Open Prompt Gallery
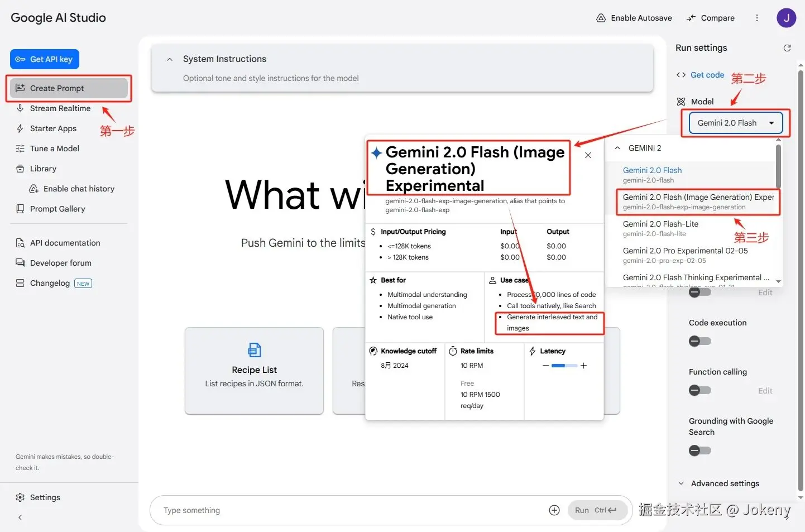Image resolution: width=805 pixels, height=532 pixels. (x=57, y=209)
